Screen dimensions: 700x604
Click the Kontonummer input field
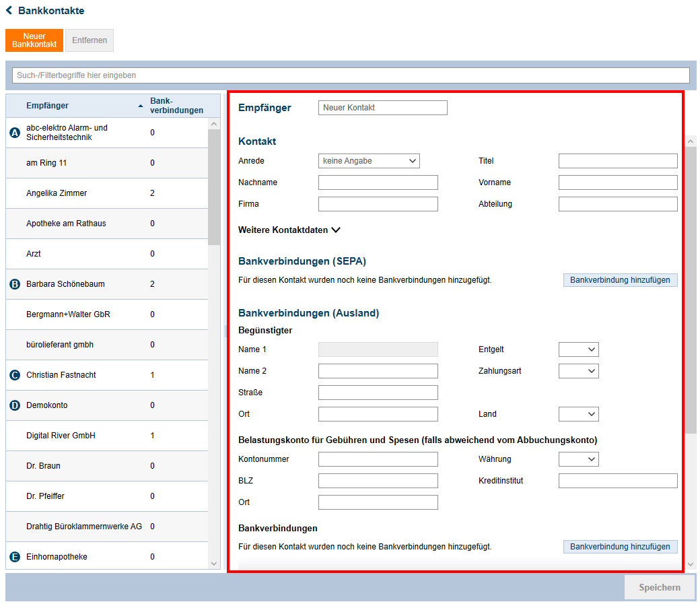coord(378,459)
